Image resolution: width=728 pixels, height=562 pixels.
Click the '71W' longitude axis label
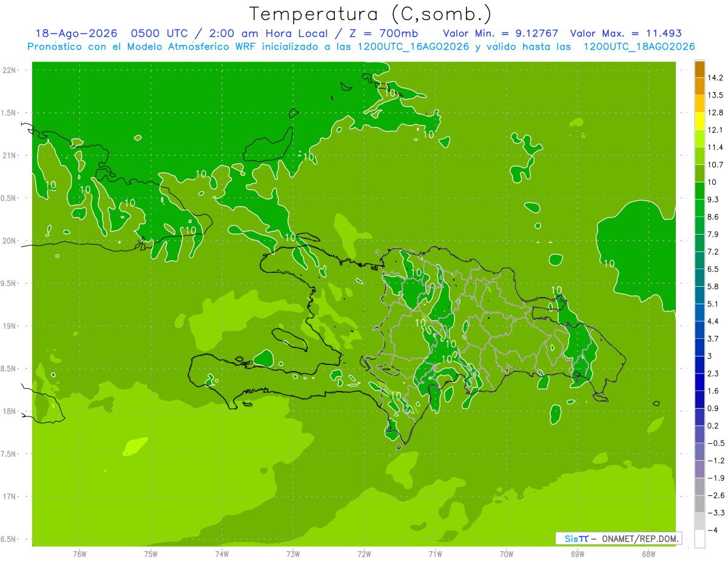click(x=435, y=554)
